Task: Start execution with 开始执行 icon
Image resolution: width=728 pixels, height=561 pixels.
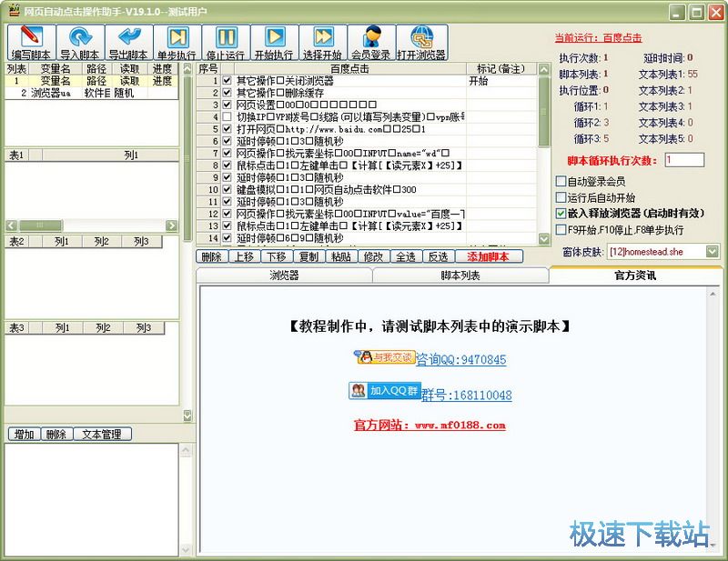Action: point(274,43)
